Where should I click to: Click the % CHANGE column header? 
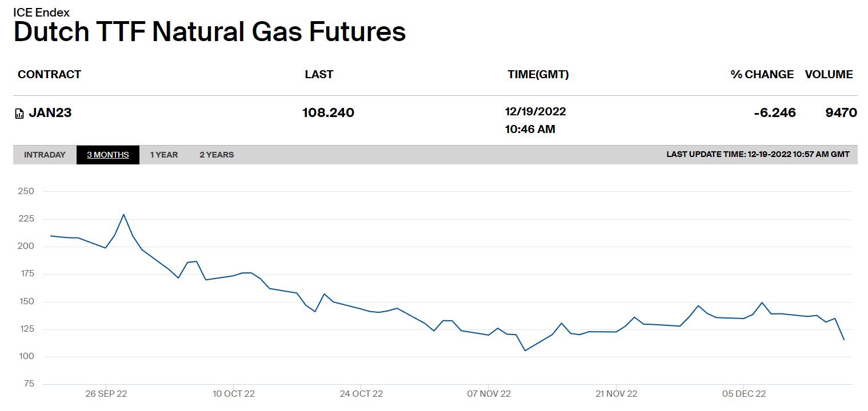coord(762,74)
